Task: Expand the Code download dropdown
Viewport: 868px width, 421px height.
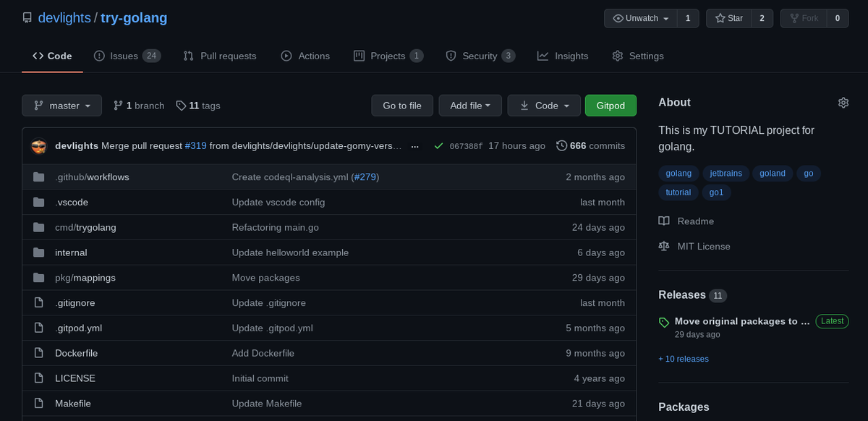Action: pyautogui.click(x=544, y=106)
